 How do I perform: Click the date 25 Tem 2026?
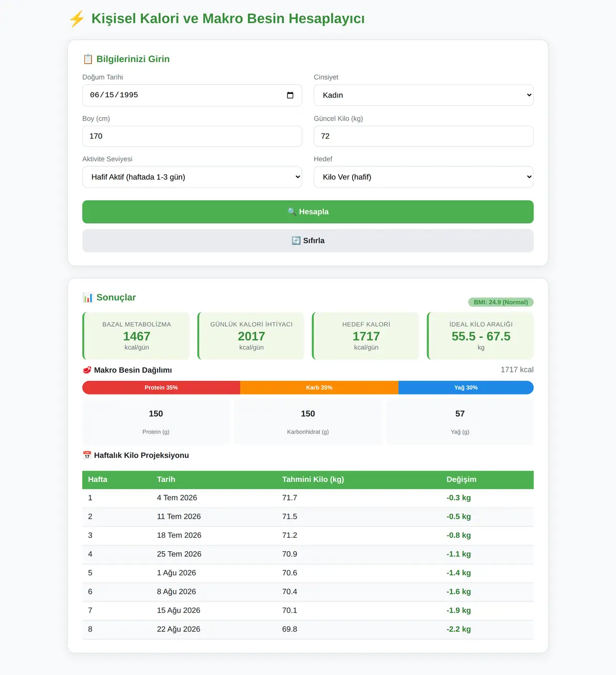point(179,554)
